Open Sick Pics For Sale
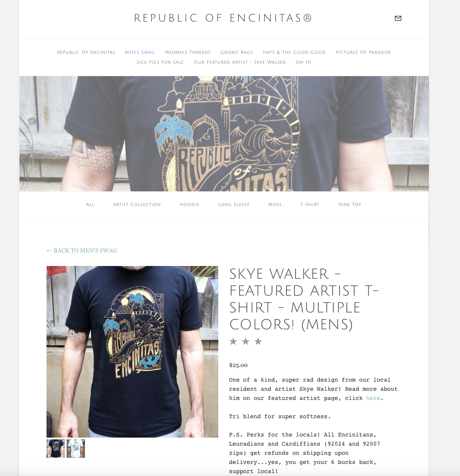 [x=160, y=62]
